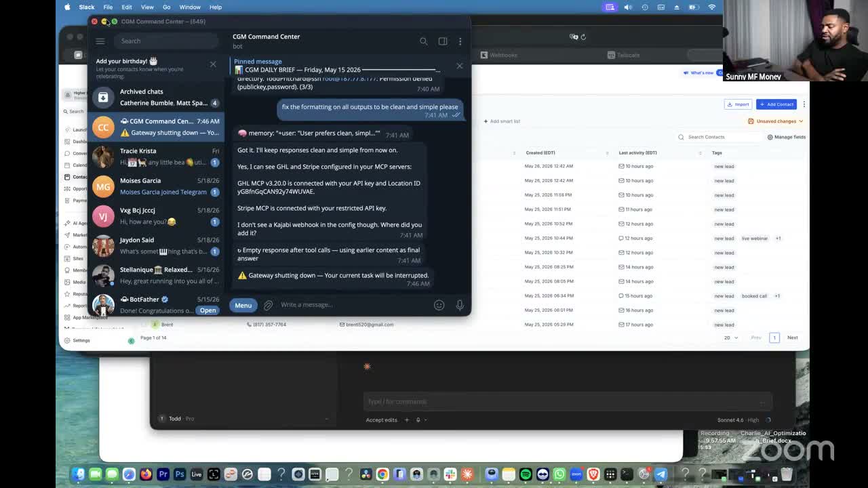Screen dimensions: 868x488
Task: Click the brent520@gmail.com email cell
Action: 367,325
